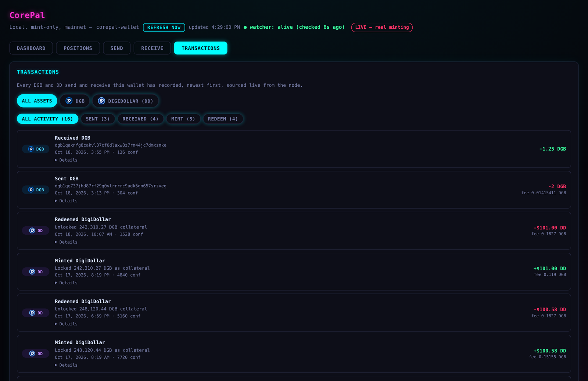Filter to Sent (3) transactions

98,119
